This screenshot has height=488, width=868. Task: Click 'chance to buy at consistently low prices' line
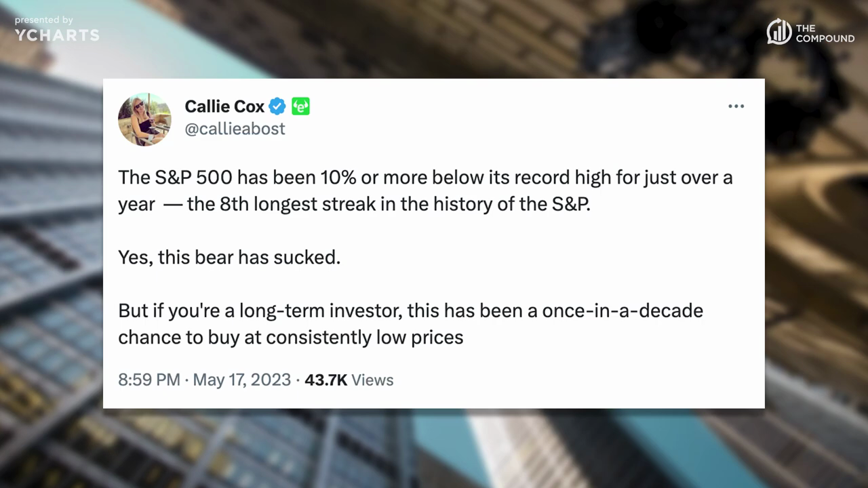[x=291, y=338]
